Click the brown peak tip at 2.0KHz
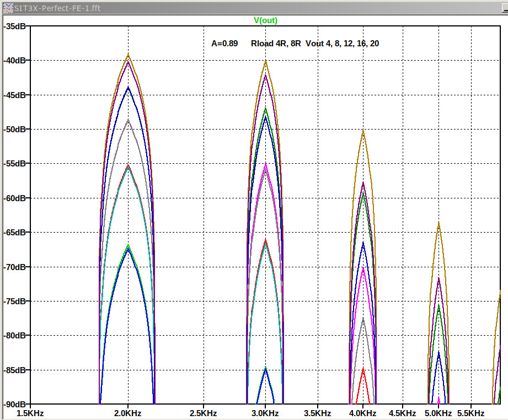This screenshot has height=420, width=508. 129,55
